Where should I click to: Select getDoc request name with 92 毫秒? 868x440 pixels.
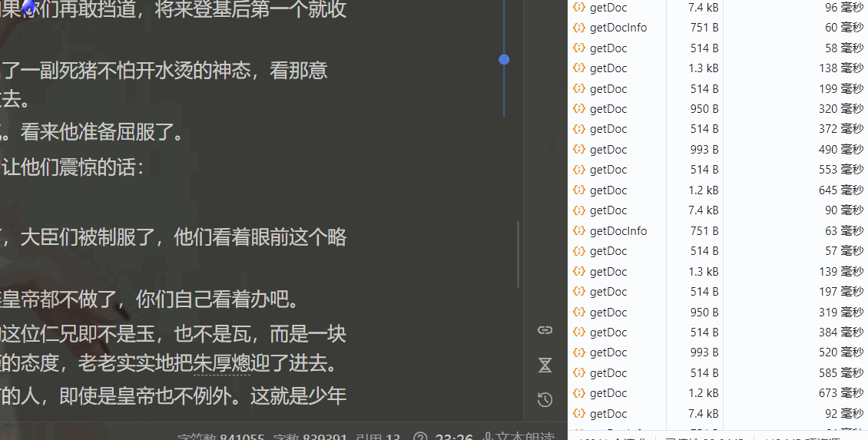pyautogui.click(x=608, y=414)
